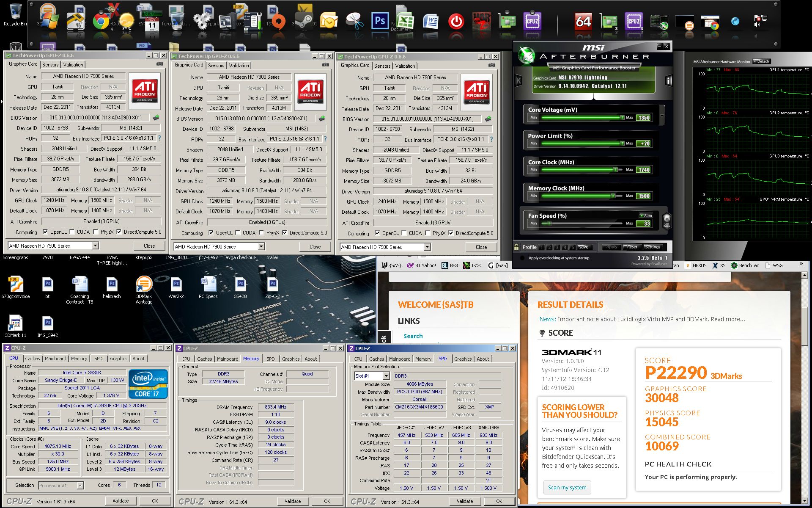Screen dimensions: 812x508
Task: Toggle CUDA checkbox in rightmost GPU-Z window
Action: point(404,233)
